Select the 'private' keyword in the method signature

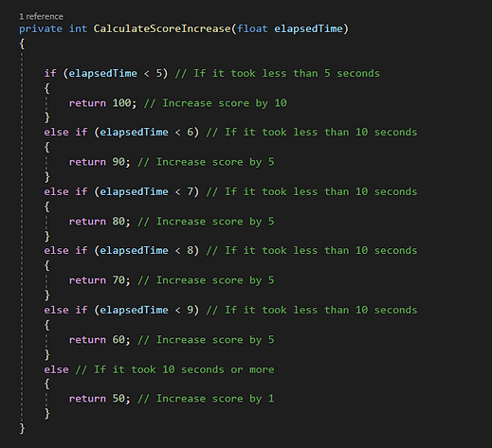tap(41, 29)
